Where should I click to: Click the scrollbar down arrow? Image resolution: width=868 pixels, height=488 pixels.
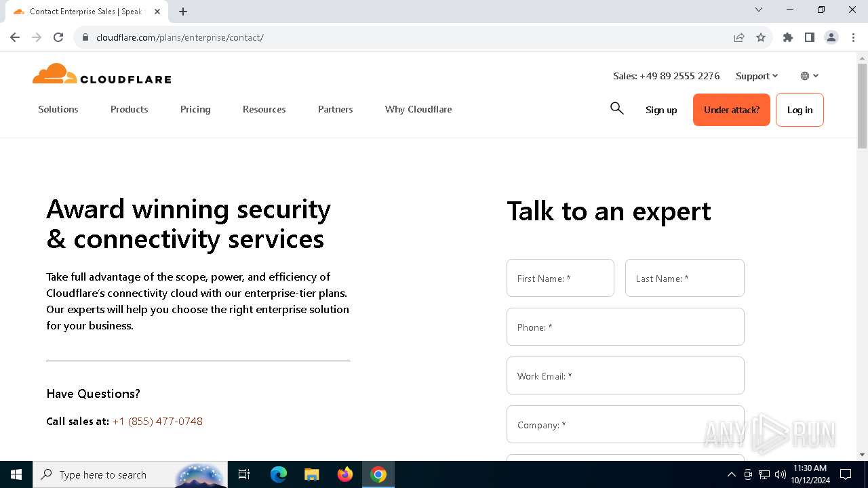point(862,455)
